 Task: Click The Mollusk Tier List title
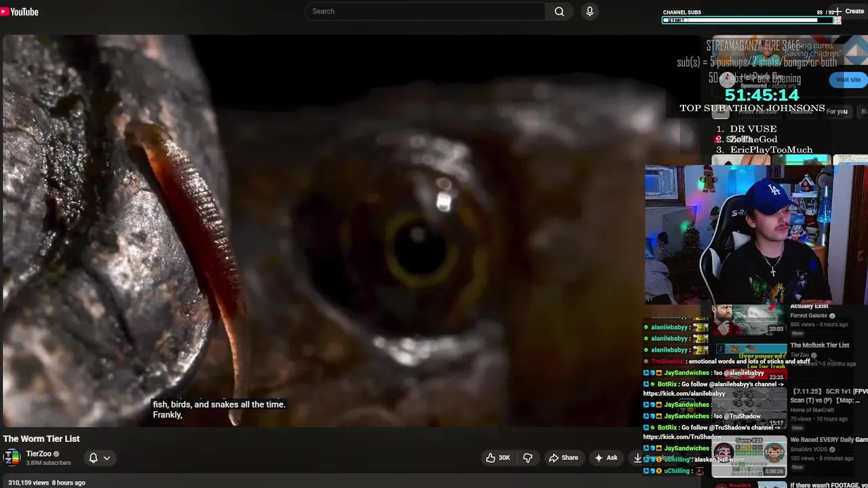(819, 346)
